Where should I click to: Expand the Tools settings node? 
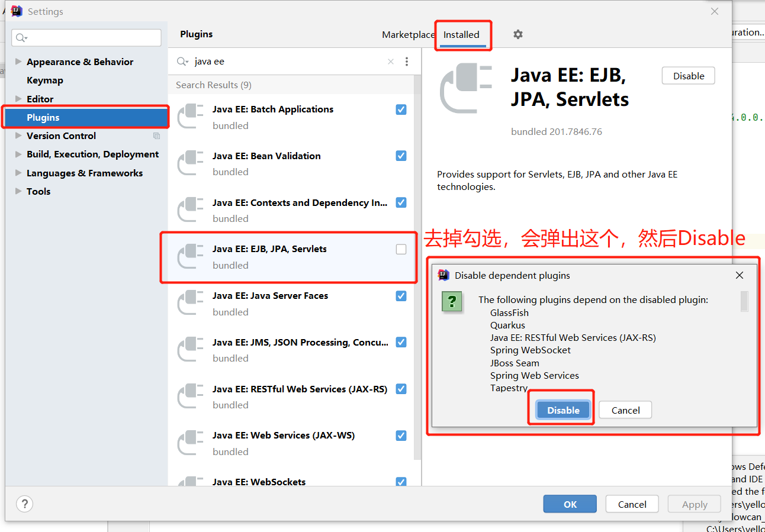click(x=18, y=192)
